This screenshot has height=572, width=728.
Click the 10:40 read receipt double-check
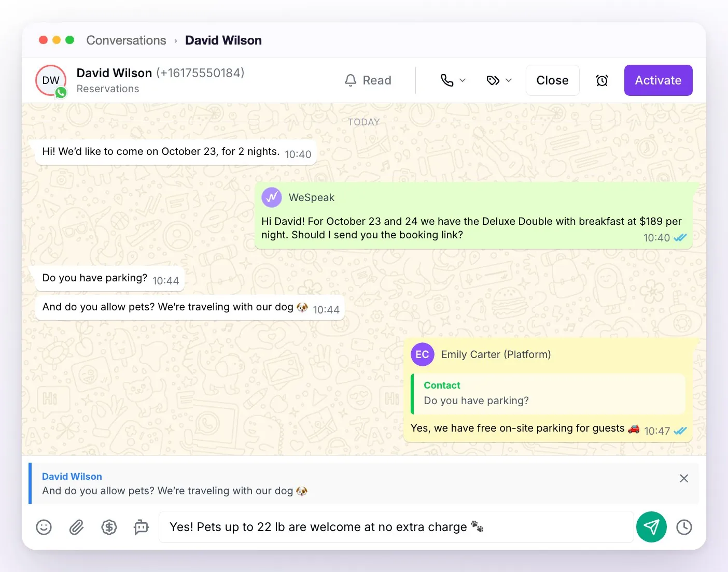680,238
